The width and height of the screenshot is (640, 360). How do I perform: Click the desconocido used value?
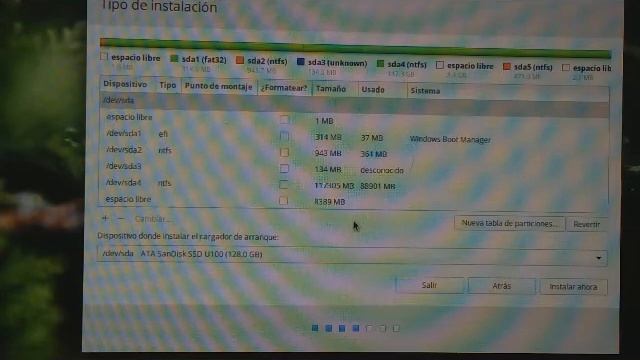[x=382, y=170]
